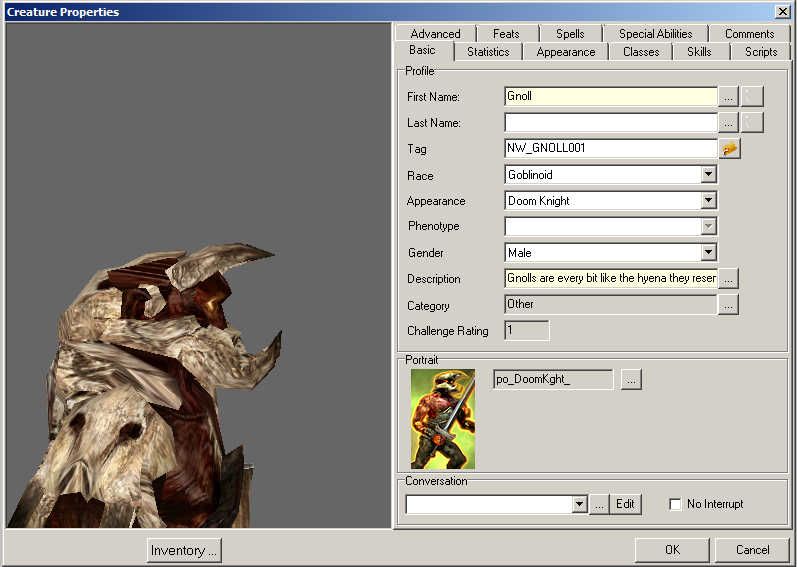797x567 pixels.
Task: Click into the Tag text field
Action: [x=610, y=148]
